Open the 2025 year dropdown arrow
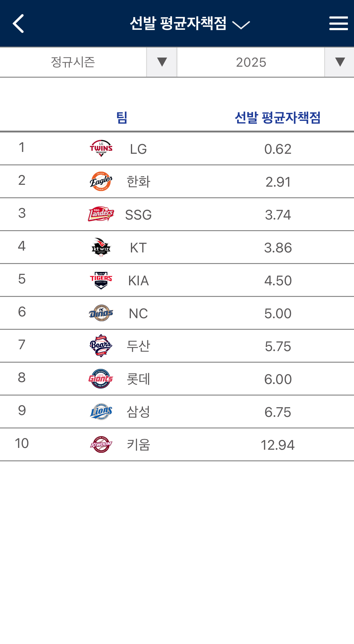The width and height of the screenshot is (354, 644). point(339,62)
